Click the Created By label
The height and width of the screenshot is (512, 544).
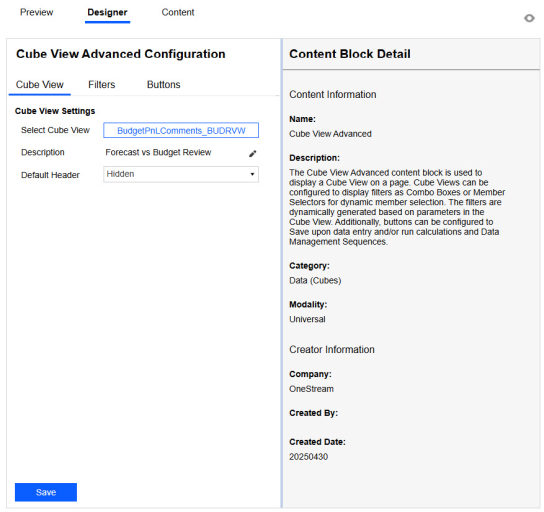pos(313,413)
